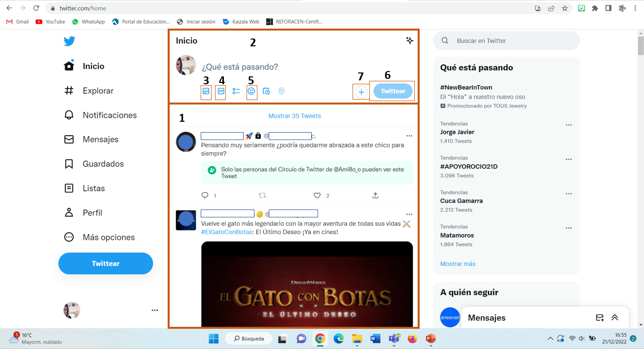Viewport: 644px width, 349px height.
Task: Show hidden system tray icons
Action: tap(550, 339)
